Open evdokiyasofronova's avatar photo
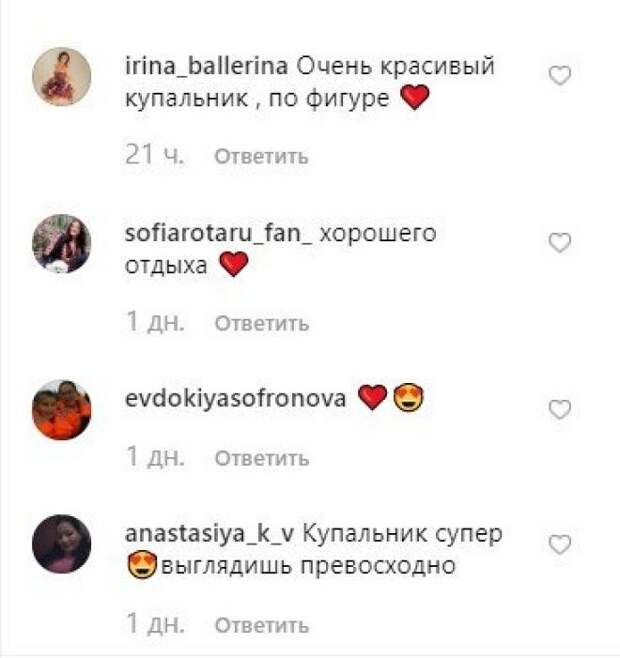This screenshot has height=658, width=620. pos(62,410)
